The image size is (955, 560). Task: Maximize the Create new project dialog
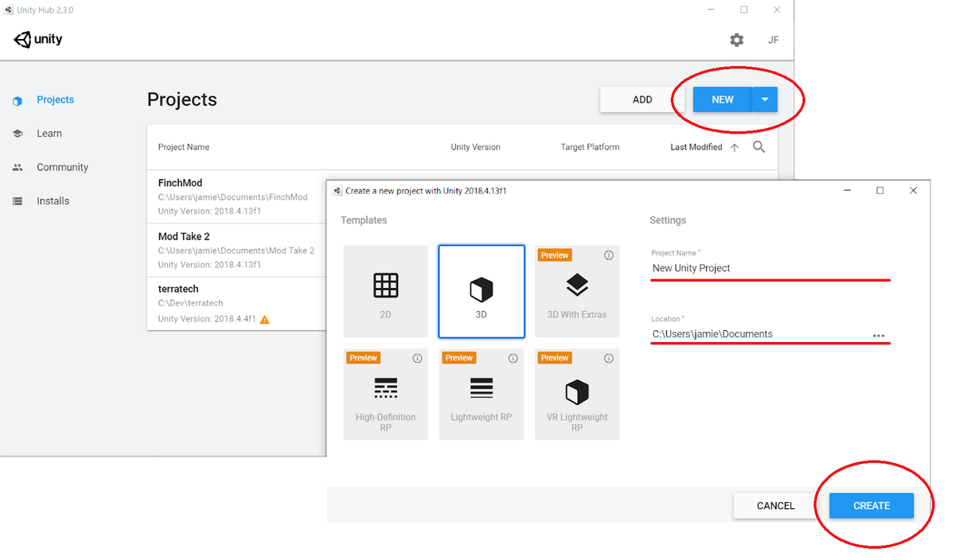coord(879,191)
